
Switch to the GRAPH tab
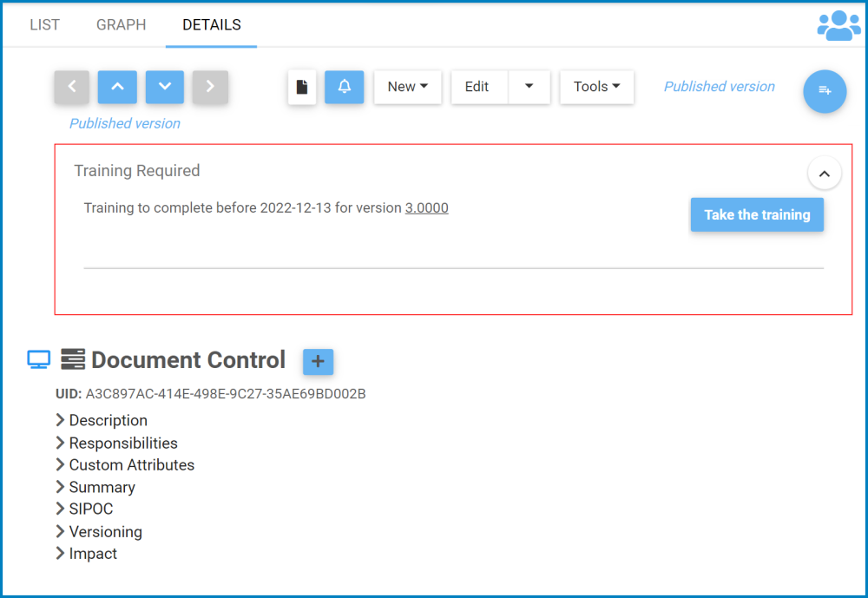[x=121, y=24]
